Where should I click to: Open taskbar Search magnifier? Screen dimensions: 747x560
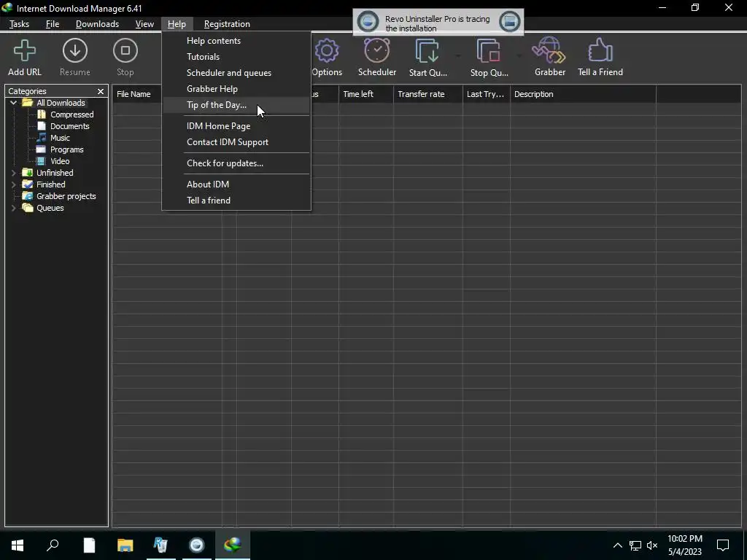pyautogui.click(x=53, y=545)
